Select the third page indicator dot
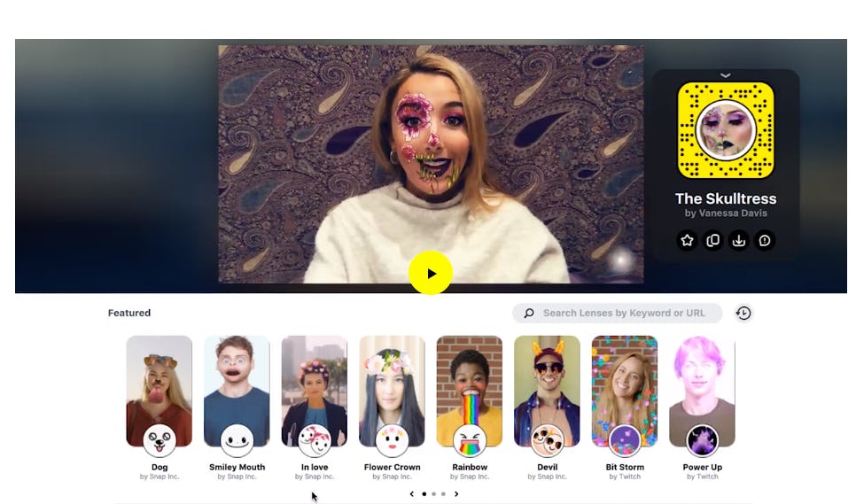 pos(443,493)
